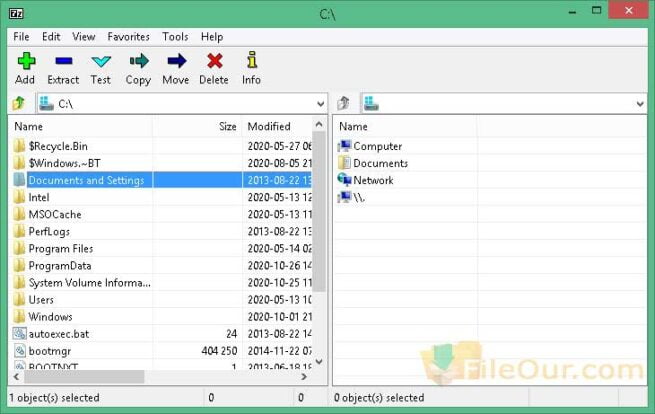Sort left panel by Name column header
This screenshot has width=655, height=414.
[81, 126]
